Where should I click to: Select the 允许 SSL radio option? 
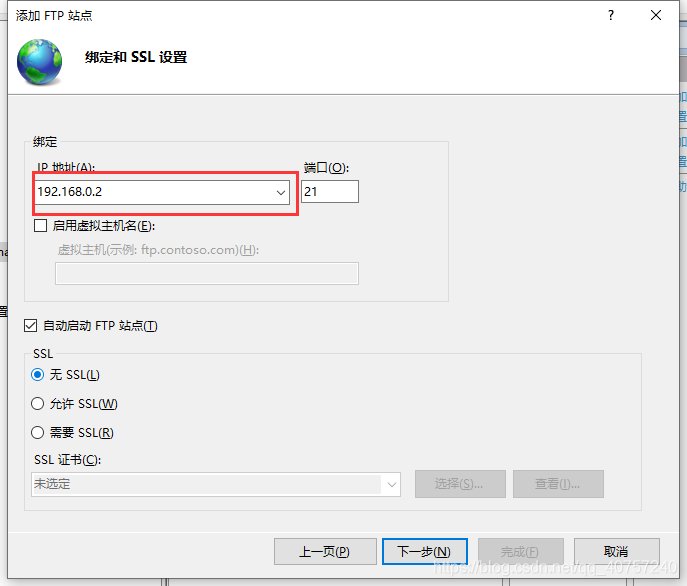click(x=38, y=404)
